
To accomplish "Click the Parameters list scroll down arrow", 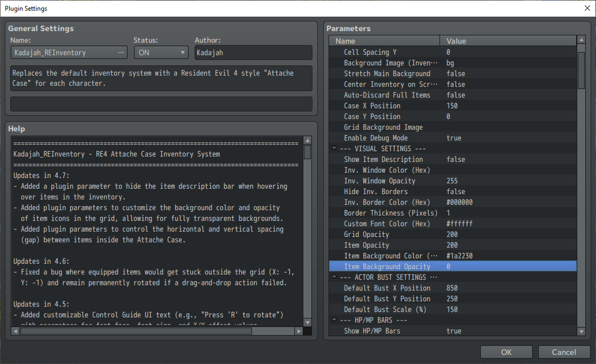I will point(581,332).
